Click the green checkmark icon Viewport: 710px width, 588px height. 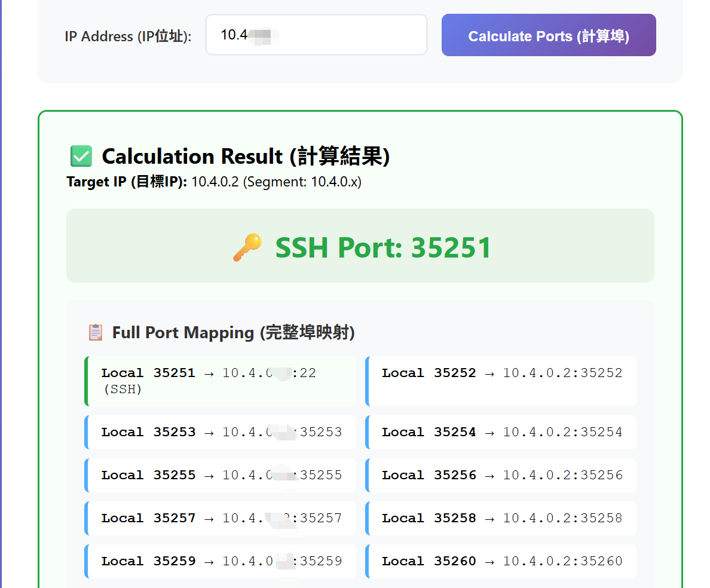(81, 157)
